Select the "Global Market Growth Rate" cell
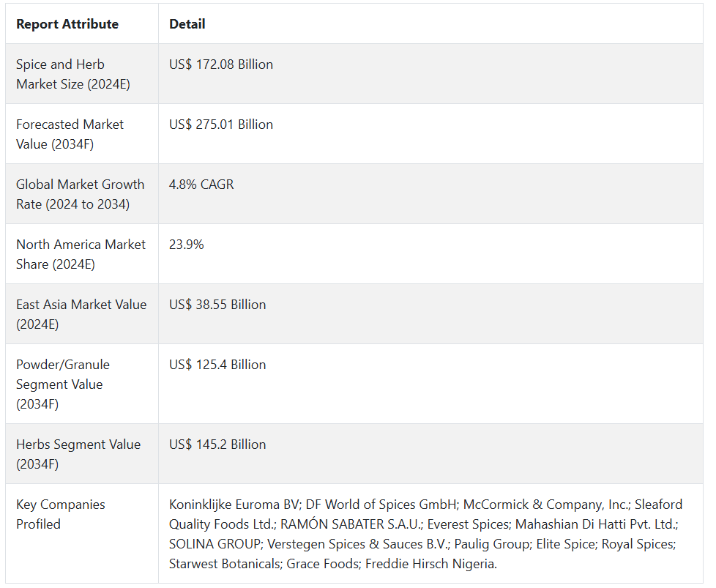The image size is (716, 588). tap(81, 194)
